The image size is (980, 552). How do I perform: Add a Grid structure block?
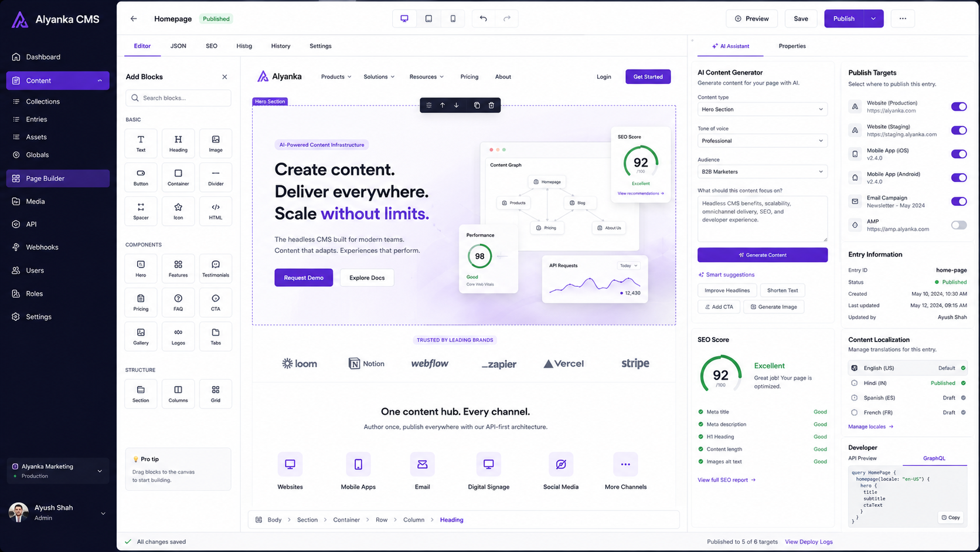(x=216, y=394)
